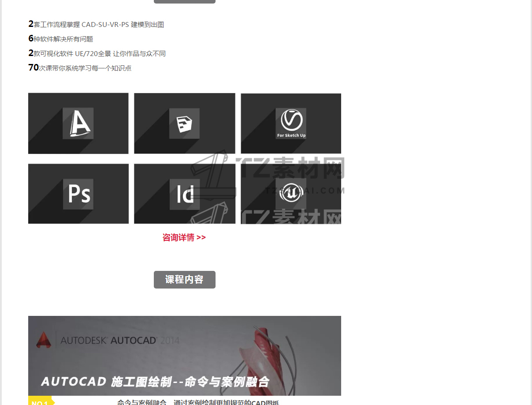The image size is (532, 405).
Task: Click text "6种软件解决所有问题"
Action: [61, 39]
